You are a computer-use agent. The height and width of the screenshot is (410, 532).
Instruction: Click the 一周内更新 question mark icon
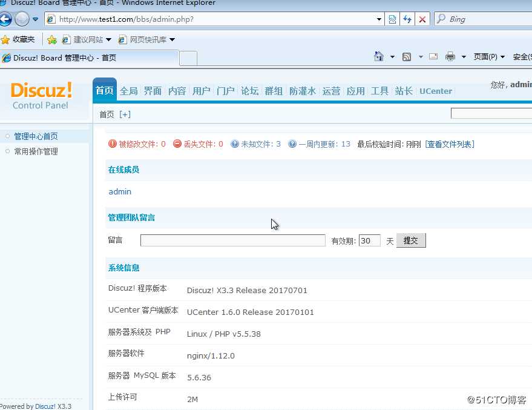pos(292,144)
